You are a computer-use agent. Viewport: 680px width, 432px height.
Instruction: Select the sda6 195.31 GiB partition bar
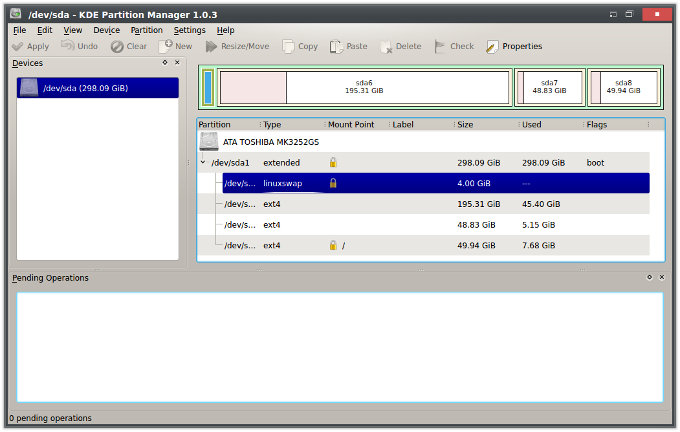click(x=364, y=88)
